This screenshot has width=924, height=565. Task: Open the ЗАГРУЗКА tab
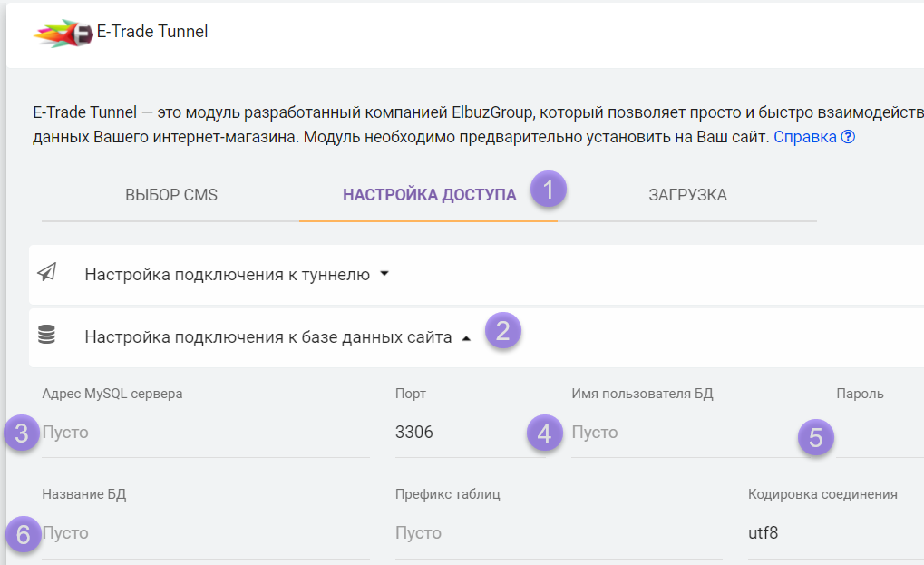tap(687, 195)
